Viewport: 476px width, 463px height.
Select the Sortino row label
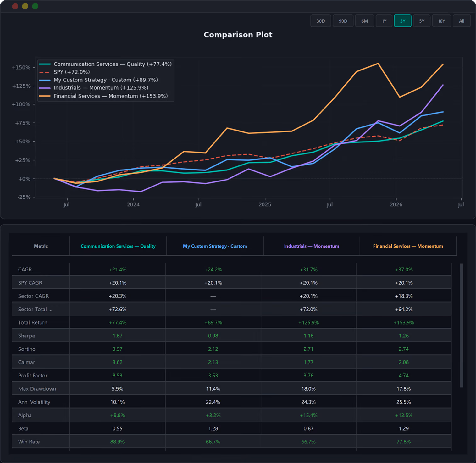27,349
